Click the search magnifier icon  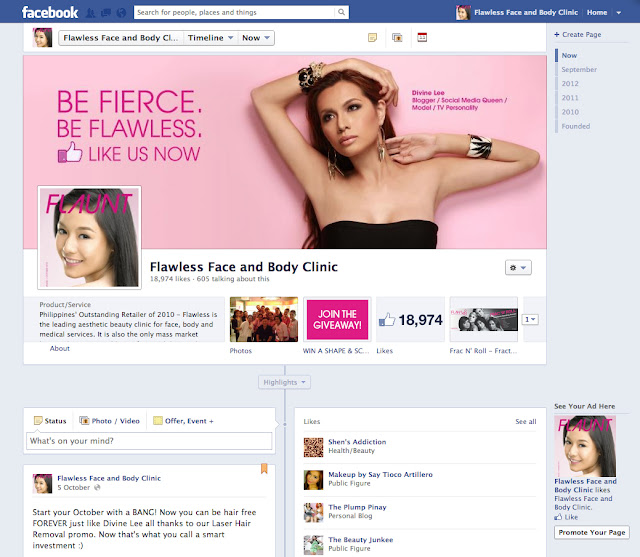(341, 12)
